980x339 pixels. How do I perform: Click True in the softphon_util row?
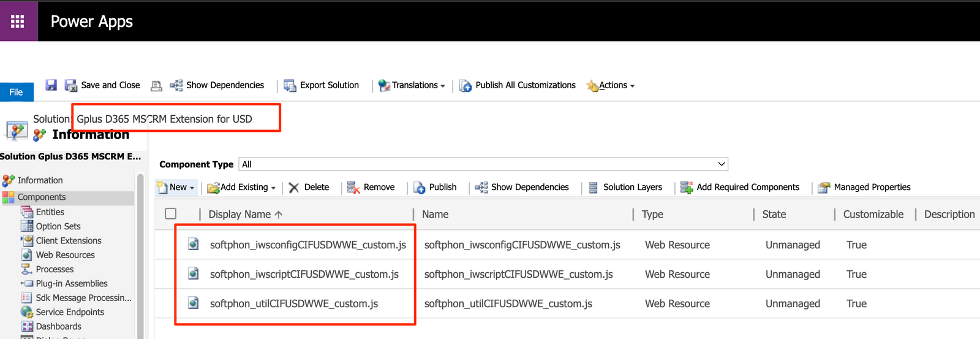[856, 303]
